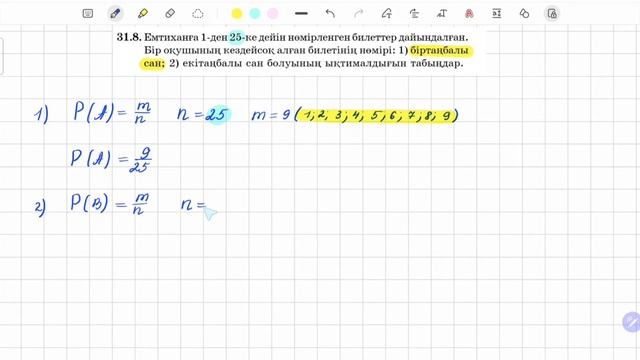
Task: Select the highlighter tool
Action: [143, 13]
